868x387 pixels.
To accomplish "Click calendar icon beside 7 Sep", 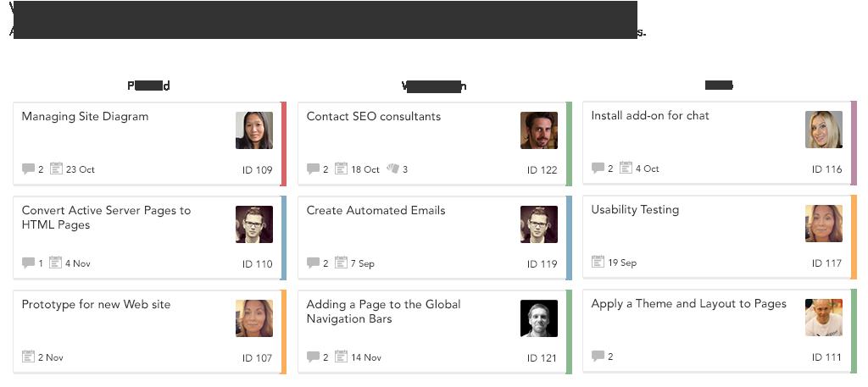I will click(341, 263).
